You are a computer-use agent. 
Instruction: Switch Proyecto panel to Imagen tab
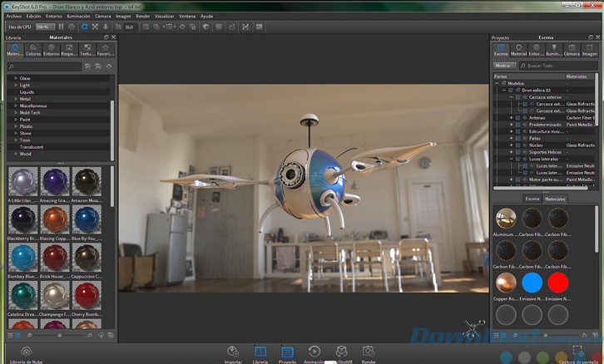589,50
